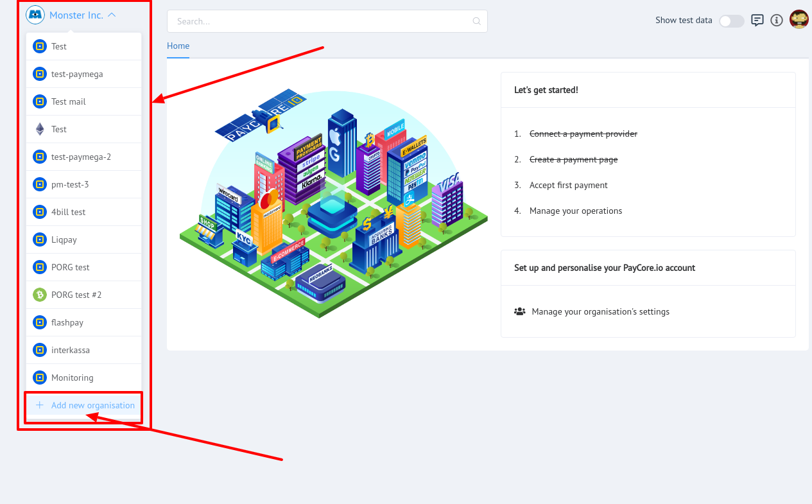The height and width of the screenshot is (504, 812).
Task: Switch to the Home tab
Action: coord(178,46)
